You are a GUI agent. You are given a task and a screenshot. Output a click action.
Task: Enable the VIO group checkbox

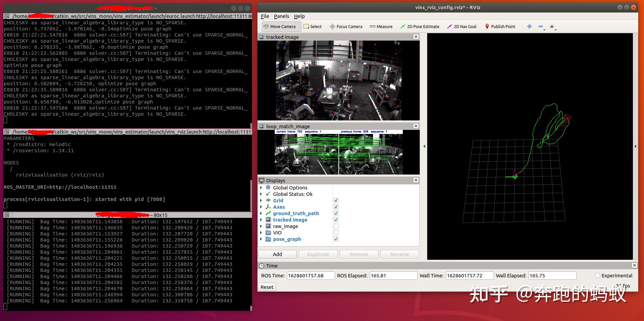coord(336,232)
